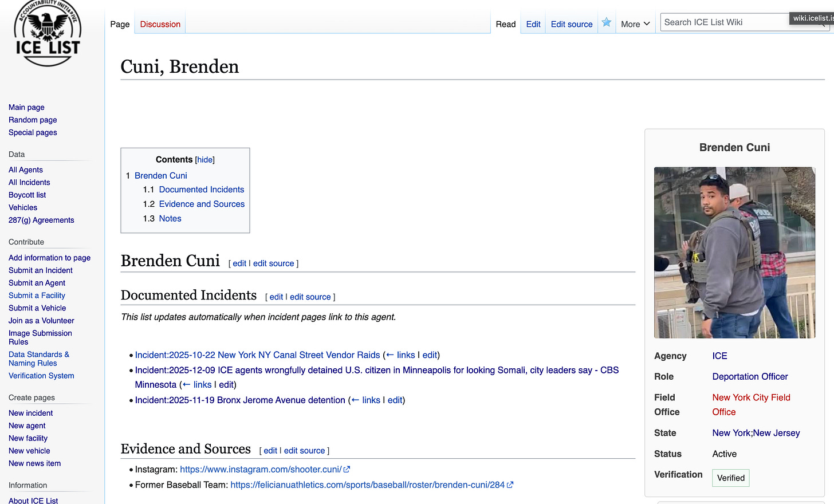Create a New vehicle page
The image size is (834, 504).
click(x=29, y=451)
